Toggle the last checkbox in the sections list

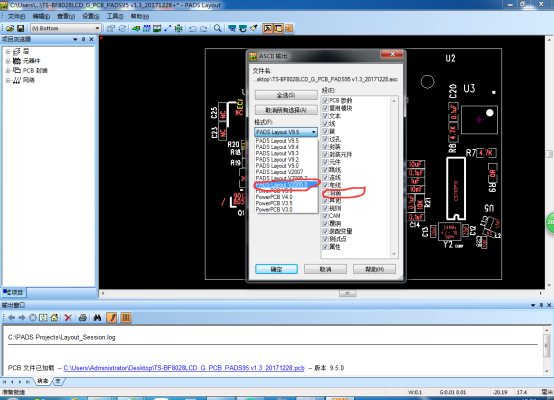pyautogui.click(x=325, y=247)
